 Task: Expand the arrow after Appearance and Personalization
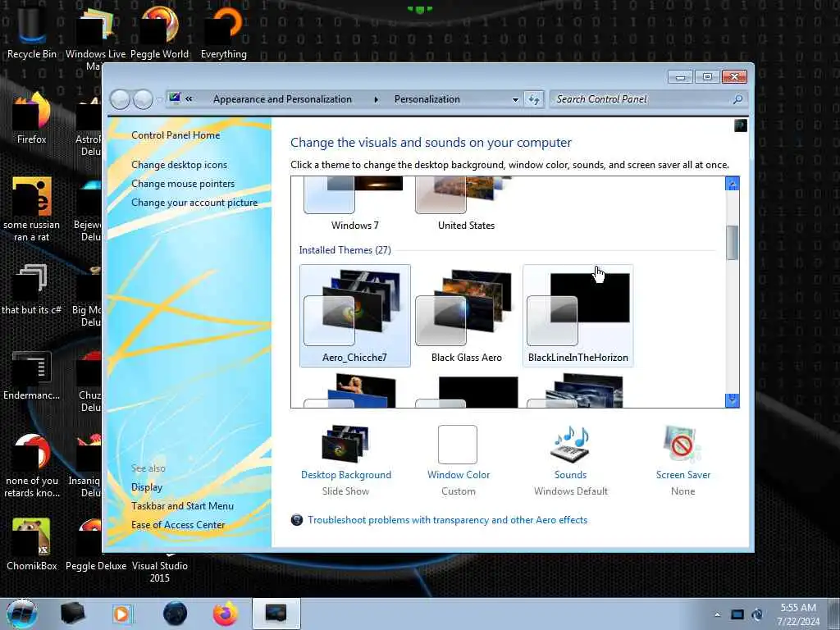click(376, 99)
